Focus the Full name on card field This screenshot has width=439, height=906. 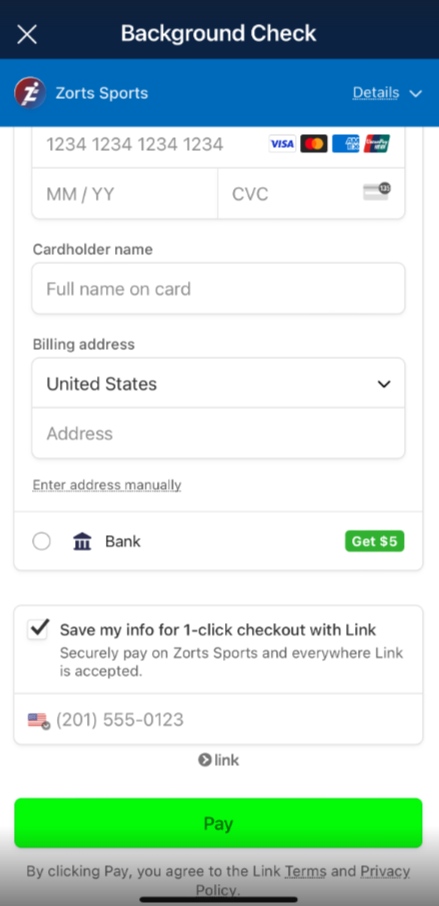pyautogui.click(x=218, y=289)
